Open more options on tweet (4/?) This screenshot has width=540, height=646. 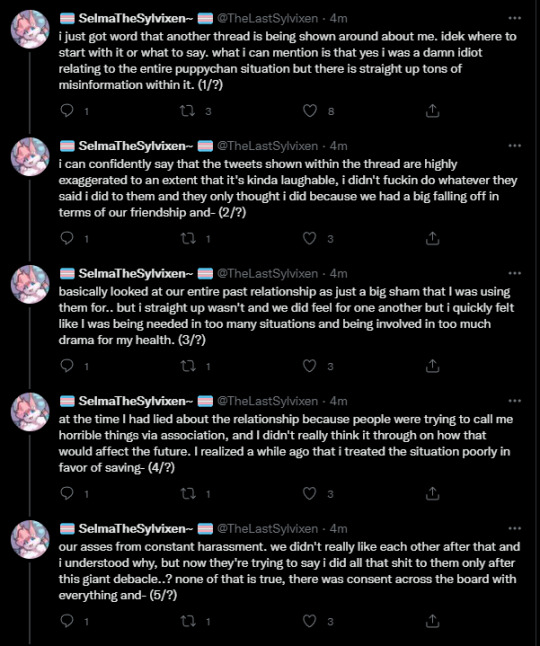click(514, 401)
